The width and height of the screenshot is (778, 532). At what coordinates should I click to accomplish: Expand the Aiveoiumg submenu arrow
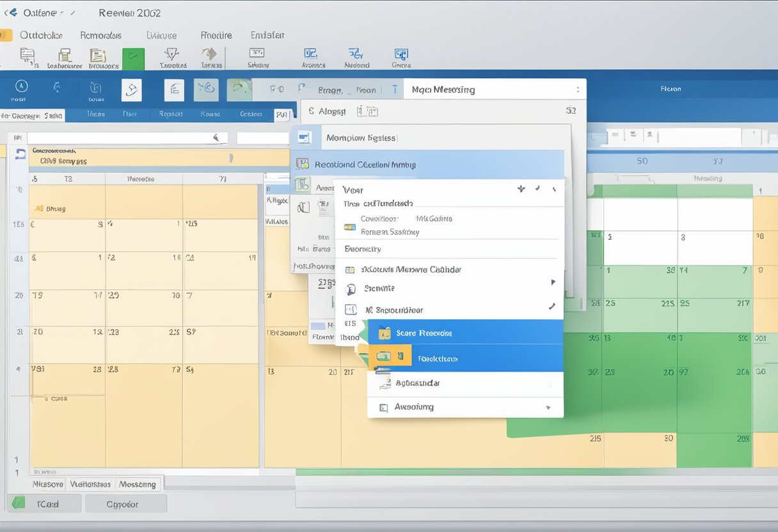pyautogui.click(x=548, y=407)
